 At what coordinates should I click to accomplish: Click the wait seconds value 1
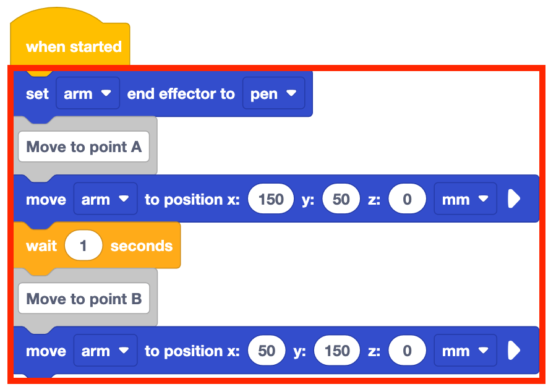pyautogui.click(x=83, y=246)
